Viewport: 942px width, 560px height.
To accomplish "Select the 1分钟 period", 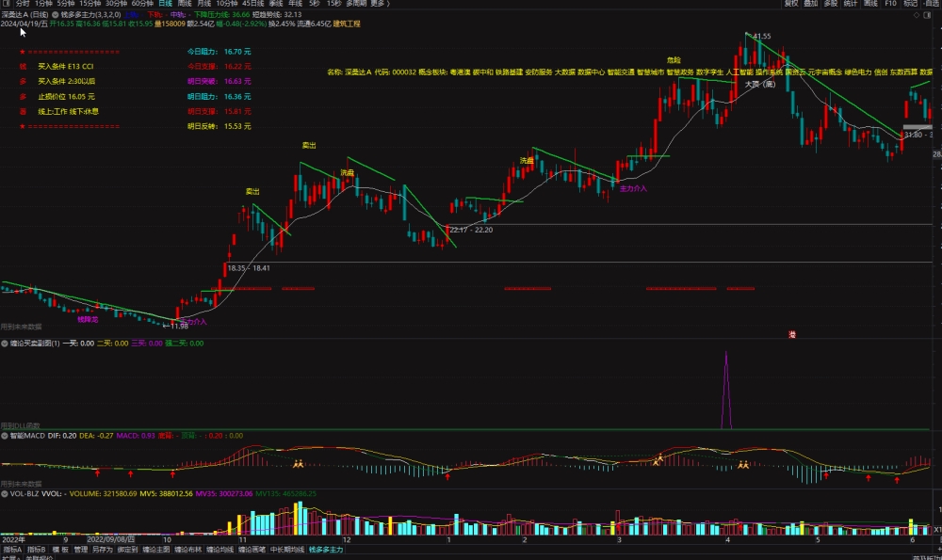I will pyautogui.click(x=44, y=4).
